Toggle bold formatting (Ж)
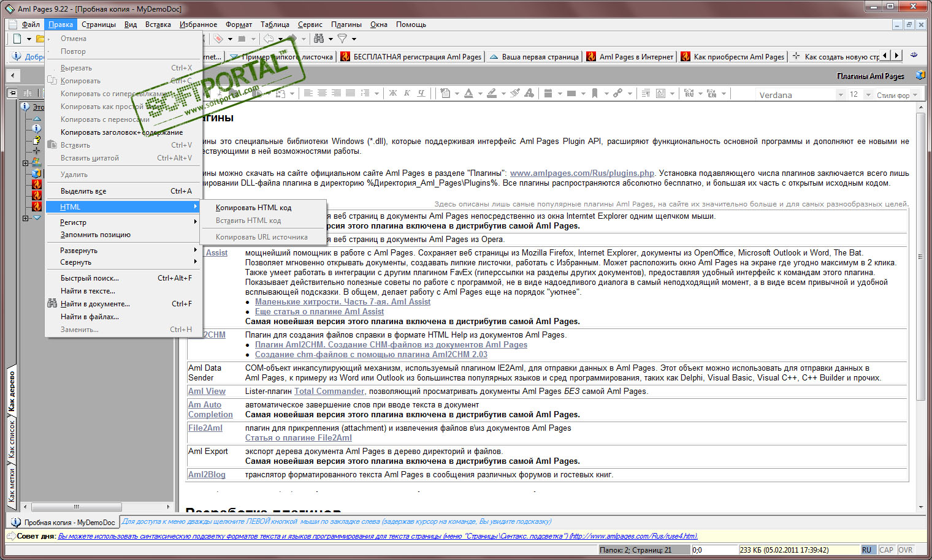 click(x=393, y=93)
